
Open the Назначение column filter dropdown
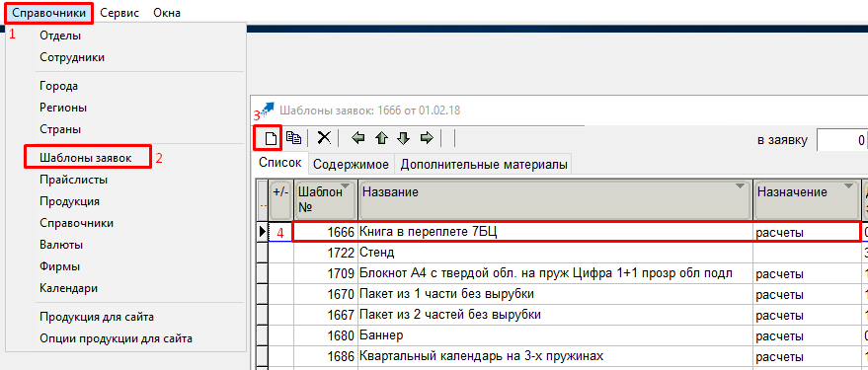848,185
